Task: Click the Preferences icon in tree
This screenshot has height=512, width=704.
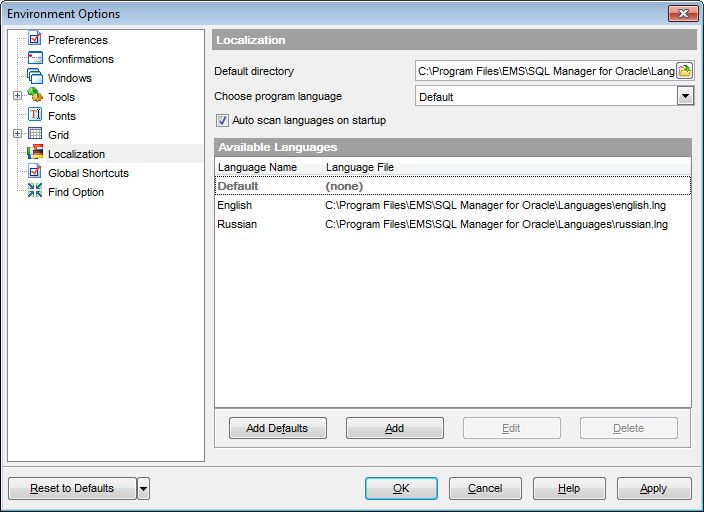Action: tap(35, 40)
